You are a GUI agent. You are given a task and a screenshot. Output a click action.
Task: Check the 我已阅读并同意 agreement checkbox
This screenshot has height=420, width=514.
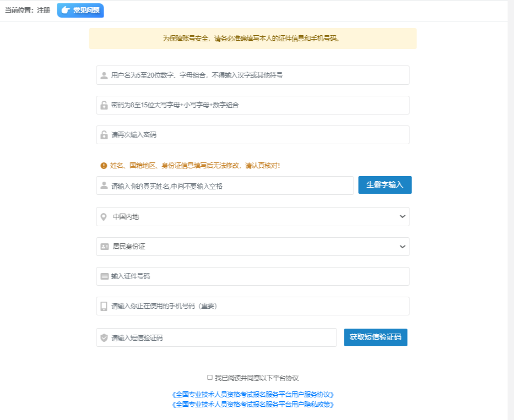coord(210,378)
